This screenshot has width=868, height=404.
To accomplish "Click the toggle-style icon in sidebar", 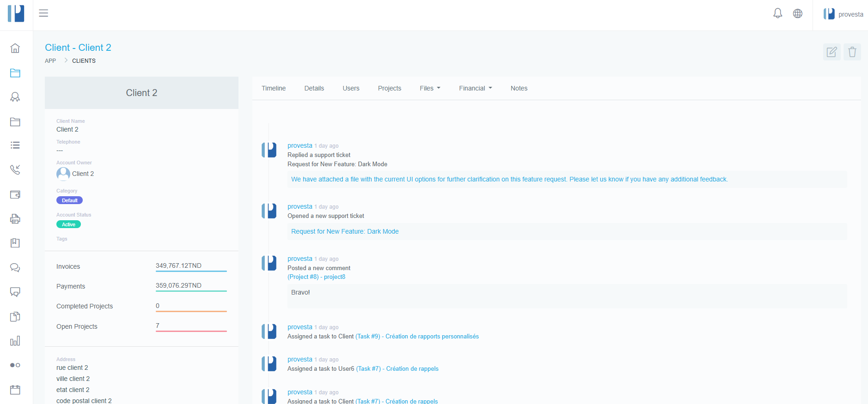I will coord(15,365).
